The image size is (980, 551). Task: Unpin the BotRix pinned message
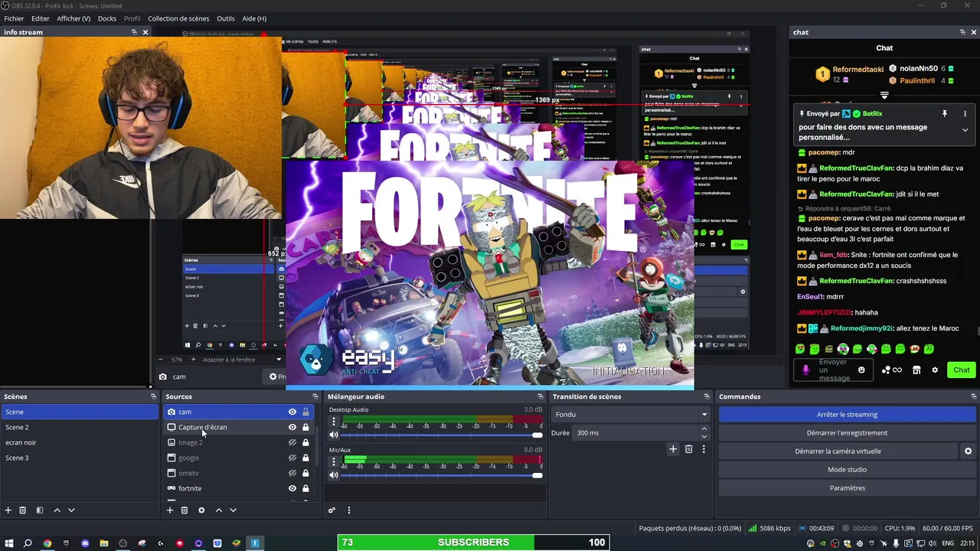pyautogui.click(x=945, y=114)
